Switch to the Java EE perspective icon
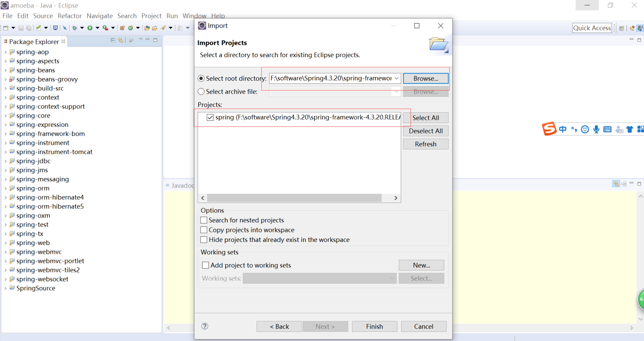This screenshot has height=341, width=644. tap(632, 28)
